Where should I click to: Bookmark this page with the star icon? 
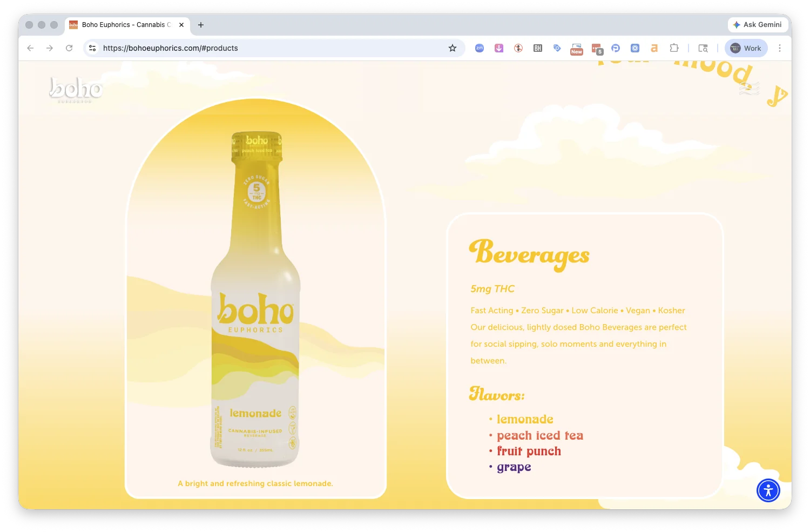(x=453, y=48)
